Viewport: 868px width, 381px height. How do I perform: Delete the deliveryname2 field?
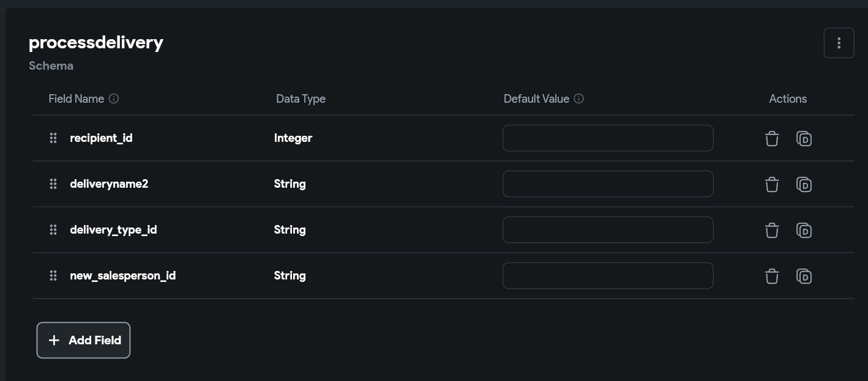[772, 184]
